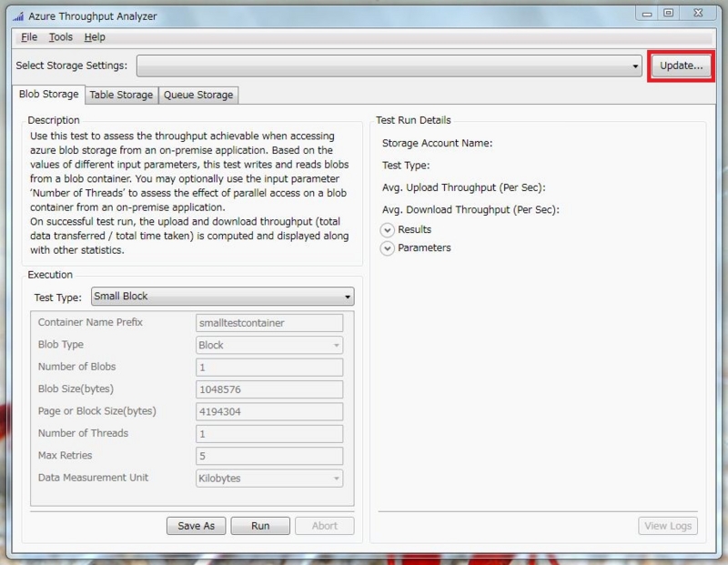Screen dimensions: 728x565
Task: Open the Blob Type dropdown
Action: tap(269, 345)
